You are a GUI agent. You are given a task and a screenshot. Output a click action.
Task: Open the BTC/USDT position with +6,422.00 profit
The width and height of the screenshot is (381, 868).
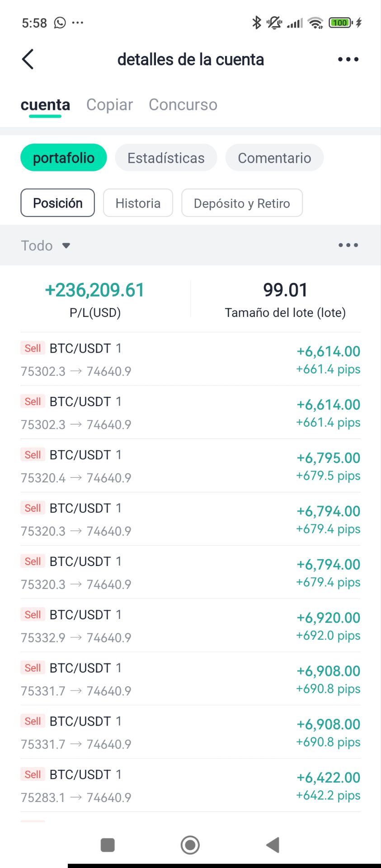pyautogui.click(x=190, y=785)
